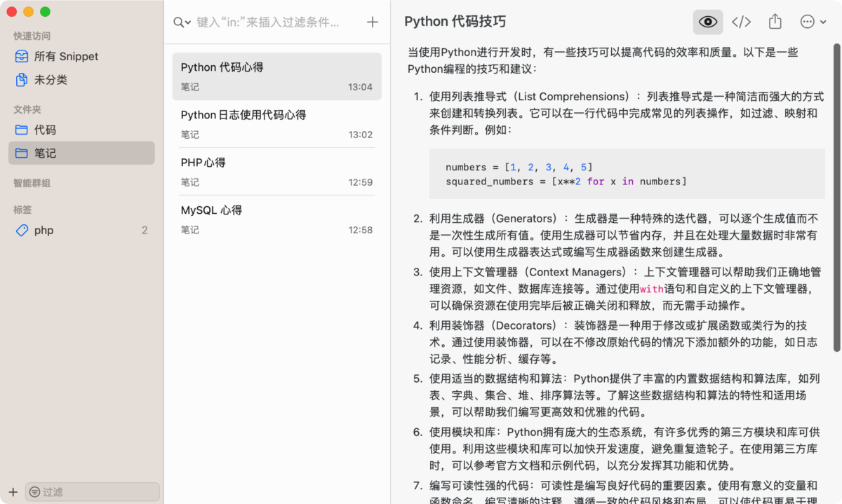This screenshot has height=504, width=842.
Task: Toggle the preview eye button
Action: 708,22
